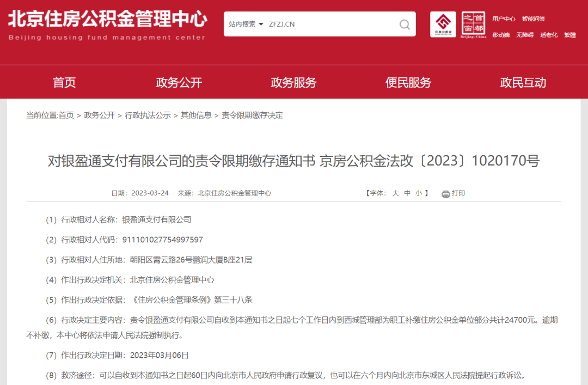Open 政务公开 nav menu
Screen dimensions: 588x385
tap(179, 83)
